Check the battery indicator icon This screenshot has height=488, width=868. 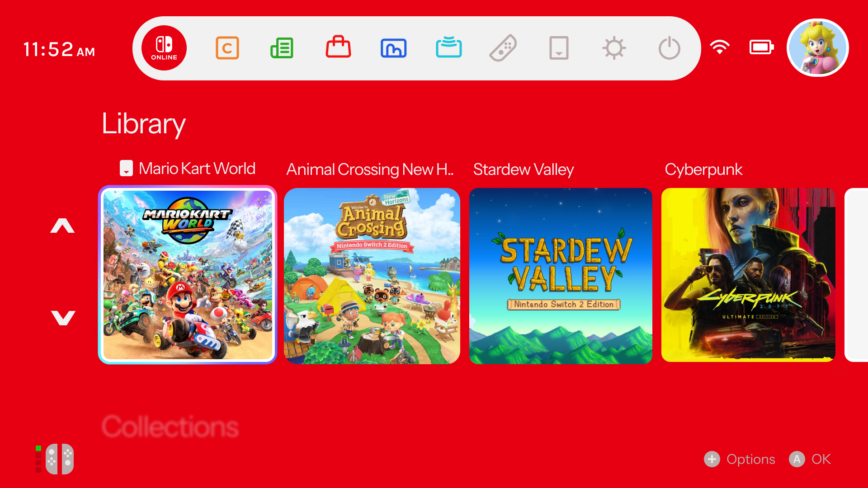(762, 47)
